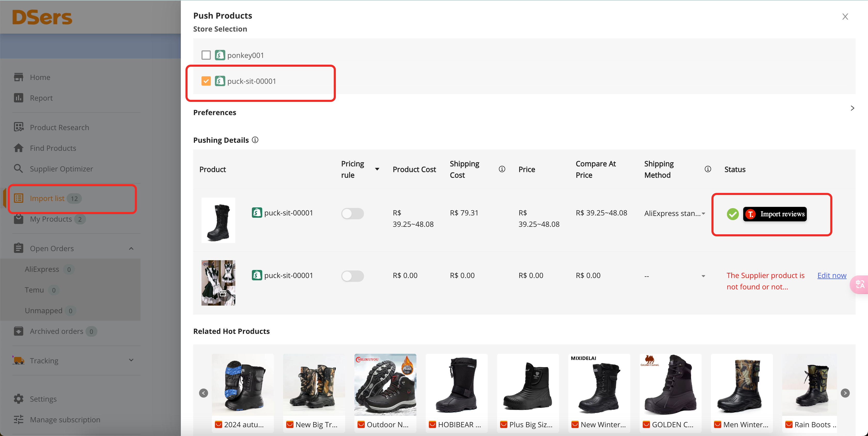The width and height of the screenshot is (868, 436).
Task: Click the My Products bag icon
Action: pyautogui.click(x=19, y=219)
